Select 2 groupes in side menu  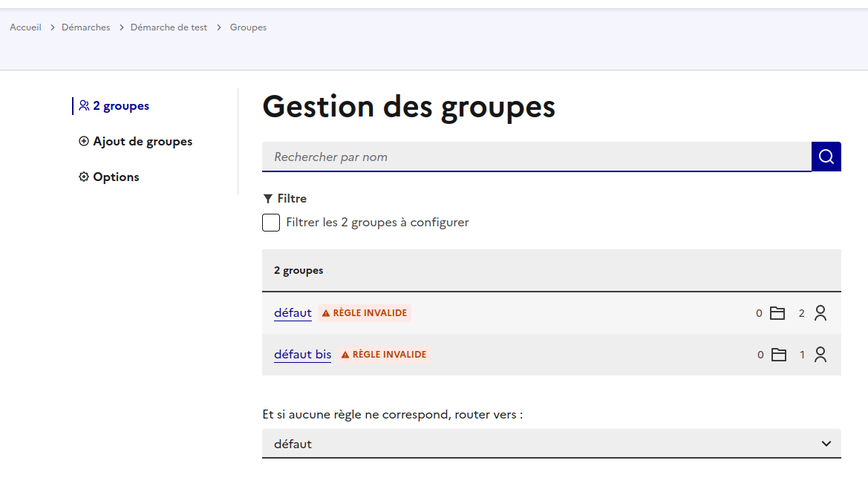(120, 106)
